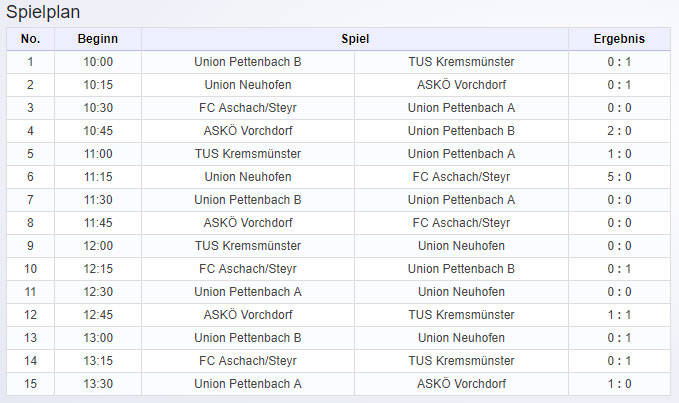Click Union Pettenbach B in match 1
679x403 pixels.
point(248,62)
